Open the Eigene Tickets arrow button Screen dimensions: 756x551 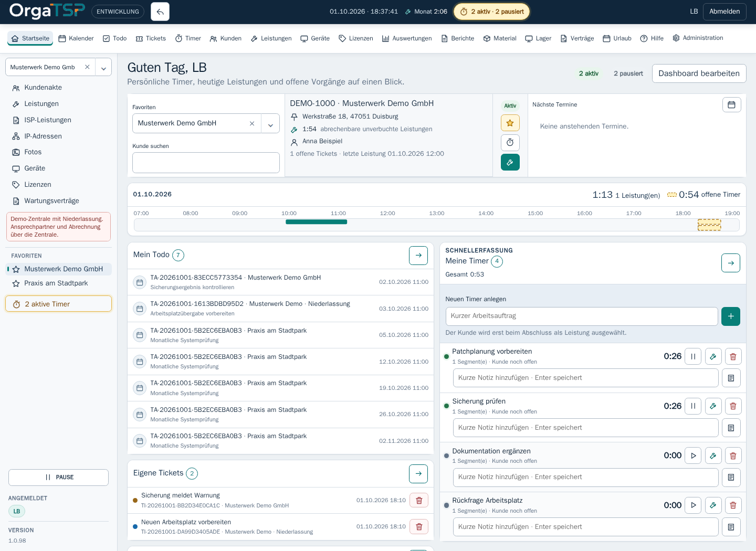click(418, 474)
